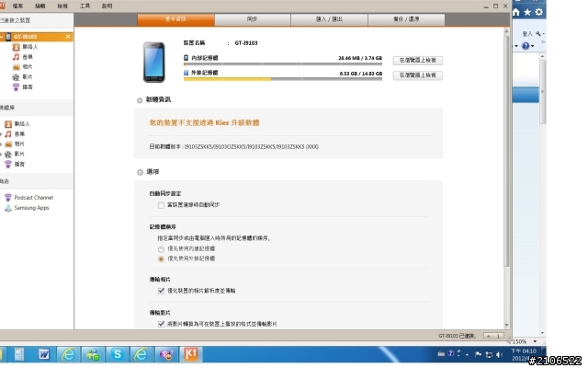Image resolution: width=588 pixels, height=368 pixels.
Task: Click the Kies firmware upgrade notice text
Action: pos(204,122)
